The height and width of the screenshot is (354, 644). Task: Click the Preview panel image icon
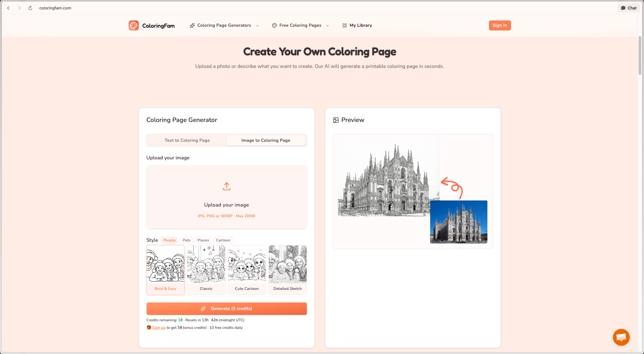pyautogui.click(x=336, y=120)
